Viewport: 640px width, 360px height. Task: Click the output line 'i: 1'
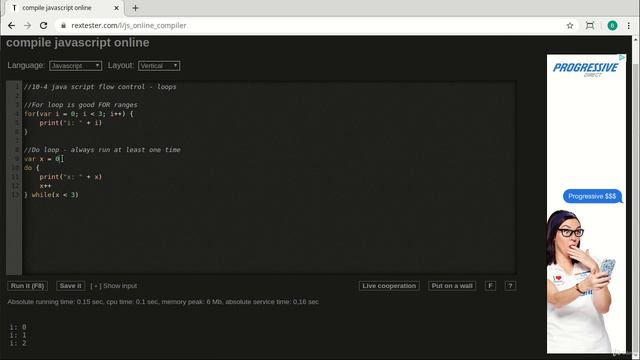[18, 335]
